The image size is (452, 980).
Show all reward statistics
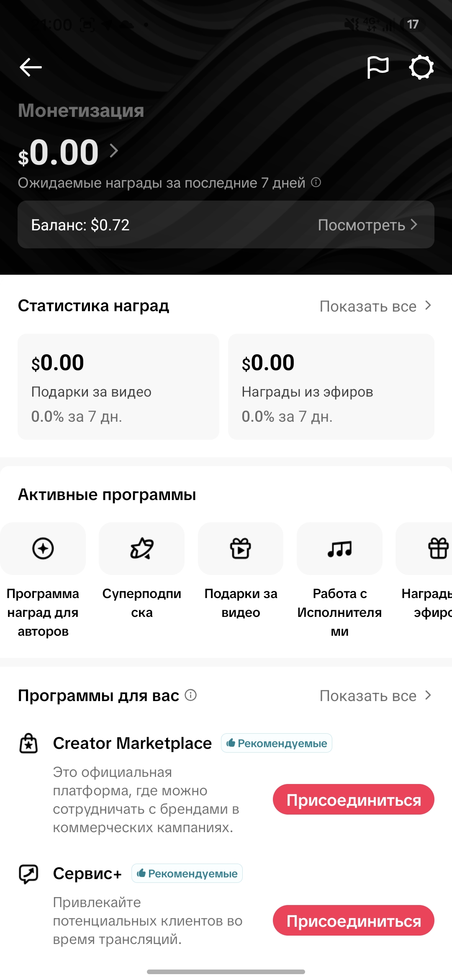coord(375,306)
